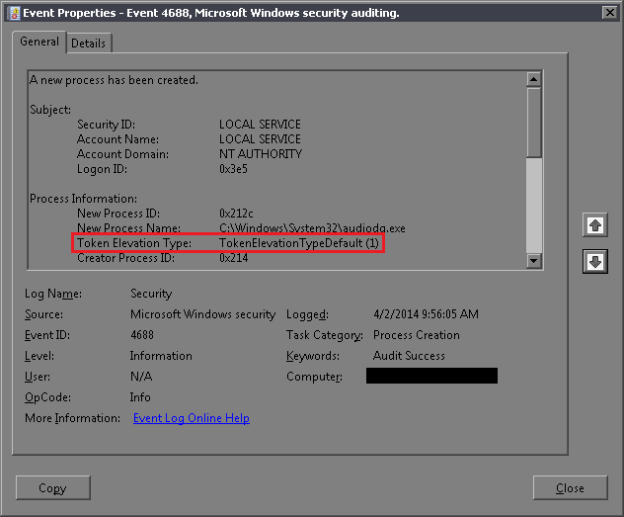This screenshot has width=624, height=517.
Task: Click the Logged date 4/2/2014 value
Action: point(425,314)
